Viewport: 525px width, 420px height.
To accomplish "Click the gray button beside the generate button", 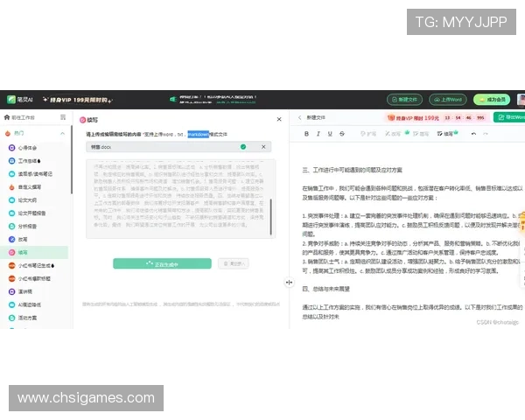I will click(x=234, y=263).
